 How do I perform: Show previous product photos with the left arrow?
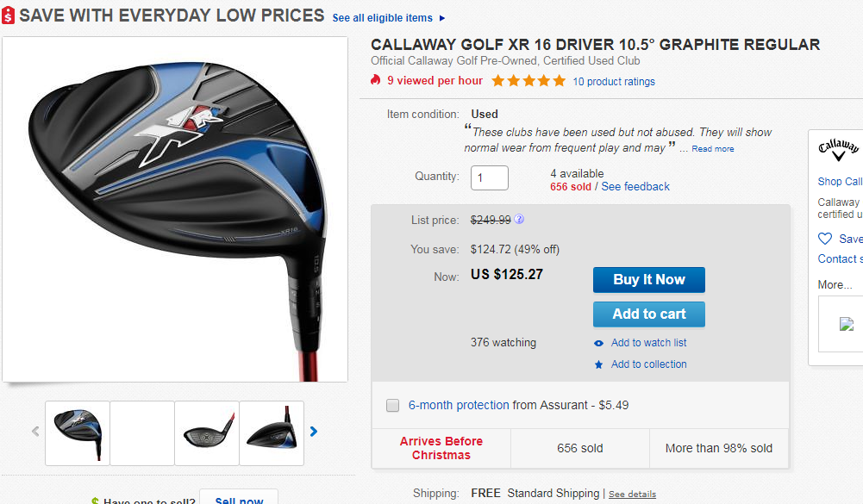click(35, 432)
